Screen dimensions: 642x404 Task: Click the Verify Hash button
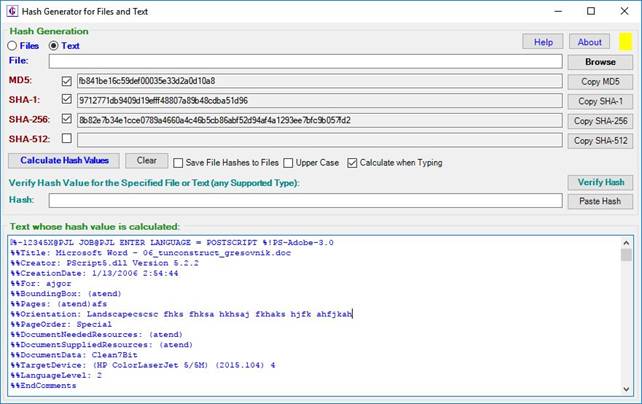(600, 182)
